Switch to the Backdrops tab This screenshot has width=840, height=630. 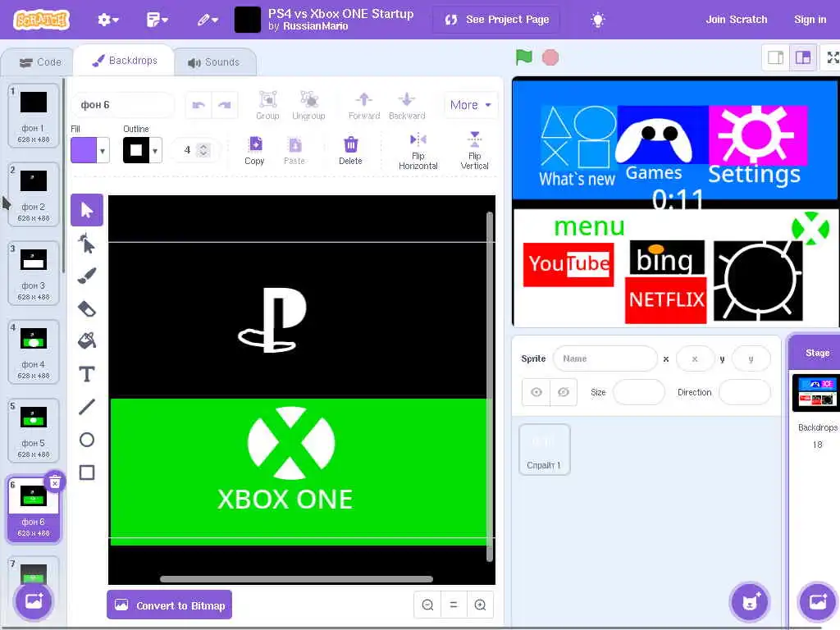click(125, 61)
